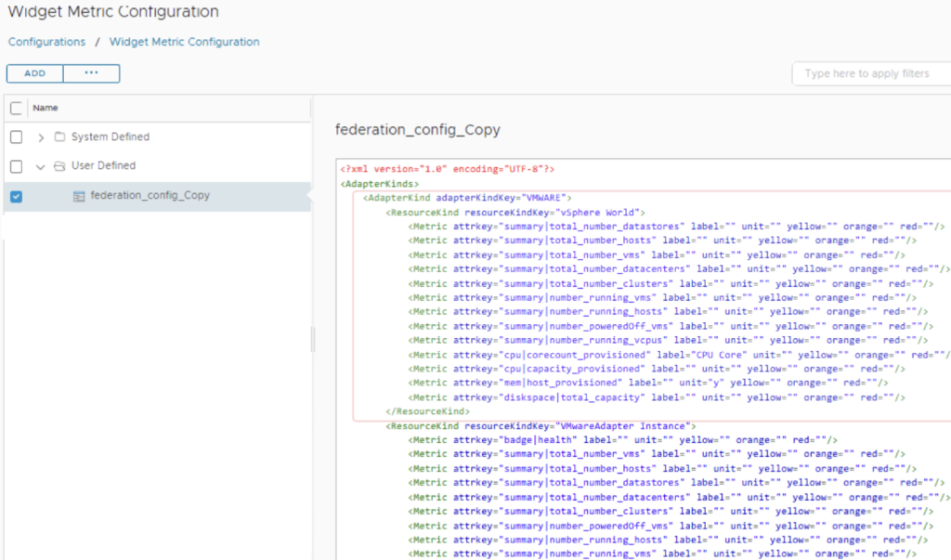This screenshot has height=560, width=951.
Task: Click the AdapterKind adapterKindKey="VMWARE" line
Action: tap(467, 198)
